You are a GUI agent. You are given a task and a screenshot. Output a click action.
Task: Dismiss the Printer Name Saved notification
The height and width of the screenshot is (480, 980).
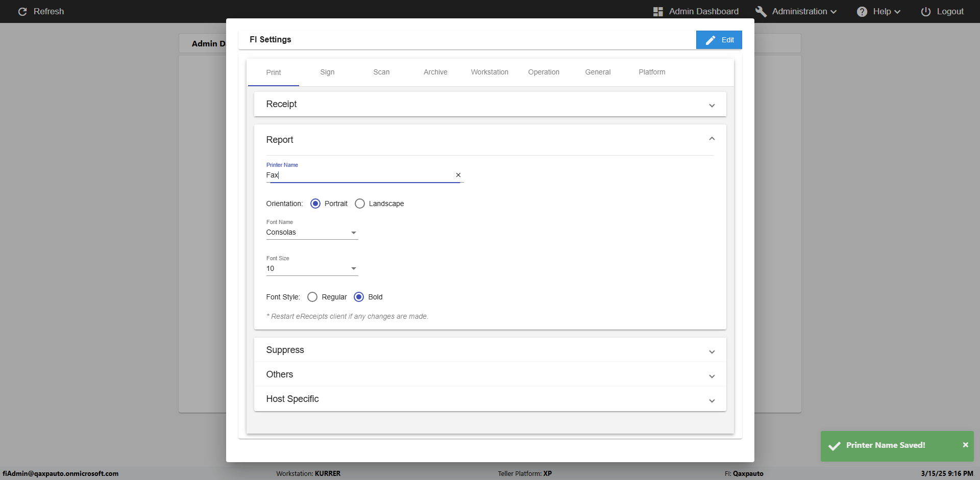pyautogui.click(x=965, y=445)
